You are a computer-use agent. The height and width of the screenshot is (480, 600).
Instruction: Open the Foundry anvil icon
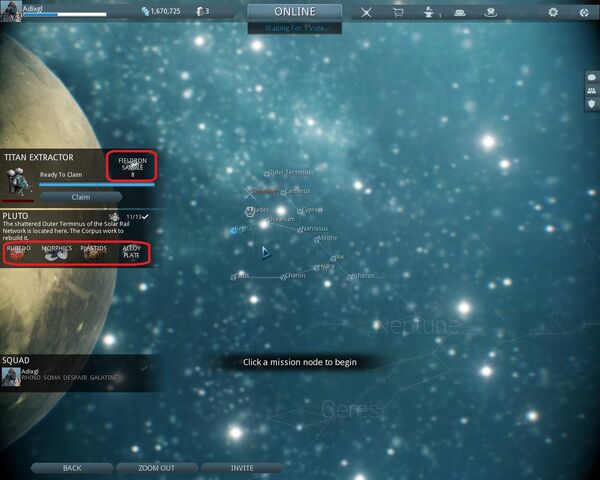tap(430, 12)
